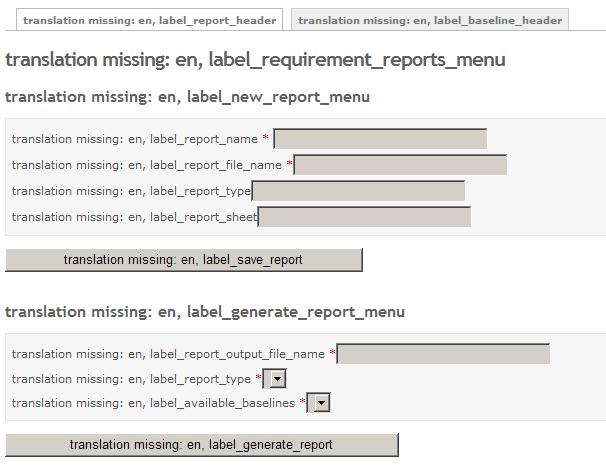Image resolution: width=606 pixels, height=471 pixels.
Task: Select the label_report_type text box in new report form
Action: [x=358, y=191]
